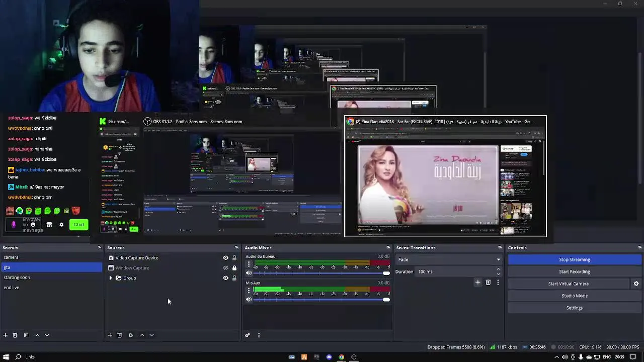Screen dimensions: 644x362
Task: Mute the Audio du bureau channel
Action: (x=249, y=273)
